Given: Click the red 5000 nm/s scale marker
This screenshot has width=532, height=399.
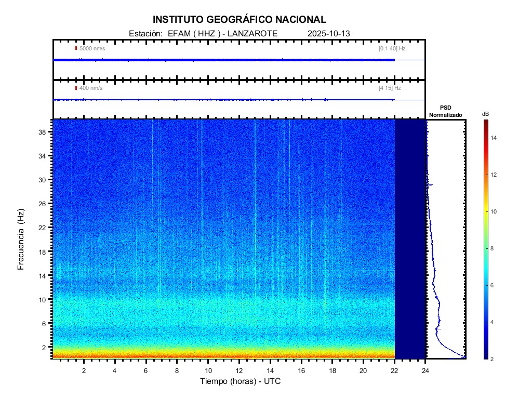Looking at the screenshot, I should 76,48.
